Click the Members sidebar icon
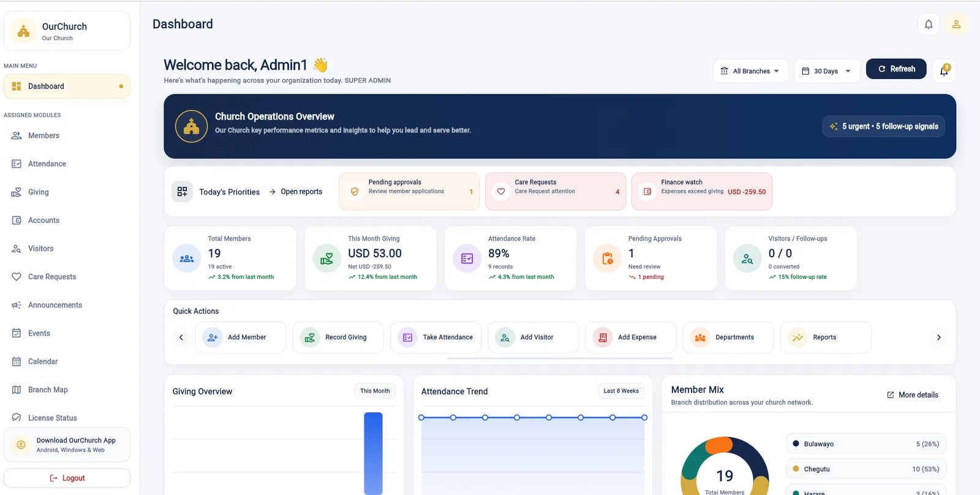This screenshot has height=495, width=980. pos(17,135)
